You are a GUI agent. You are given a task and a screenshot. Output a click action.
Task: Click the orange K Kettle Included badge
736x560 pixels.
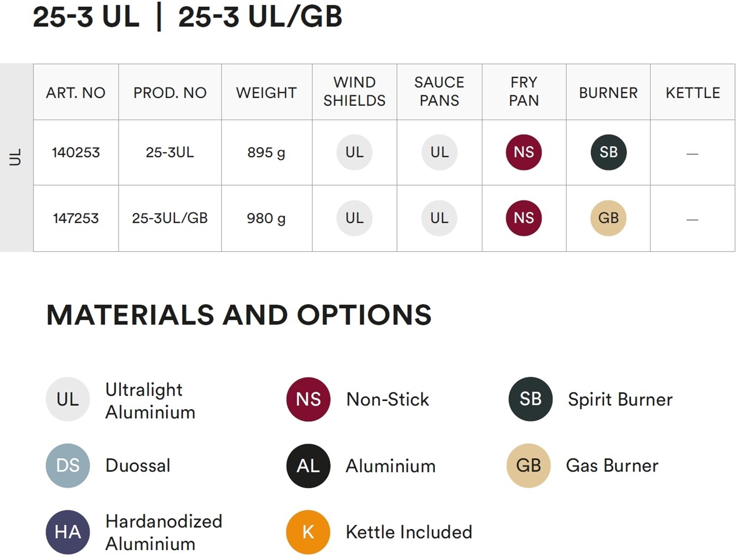(x=308, y=532)
